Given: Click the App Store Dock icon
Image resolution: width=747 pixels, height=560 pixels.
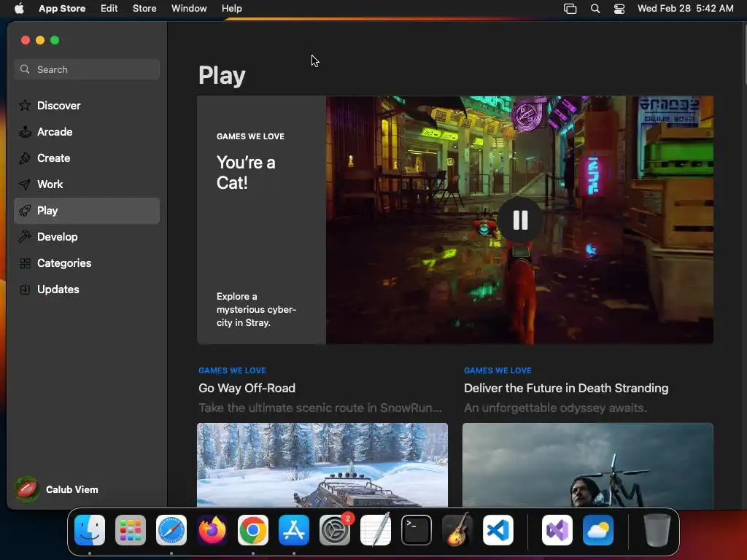Looking at the screenshot, I should point(294,530).
